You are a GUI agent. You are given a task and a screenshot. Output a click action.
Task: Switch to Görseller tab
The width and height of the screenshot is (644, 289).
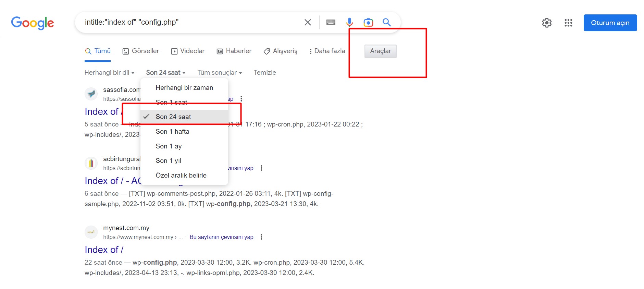[141, 51]
